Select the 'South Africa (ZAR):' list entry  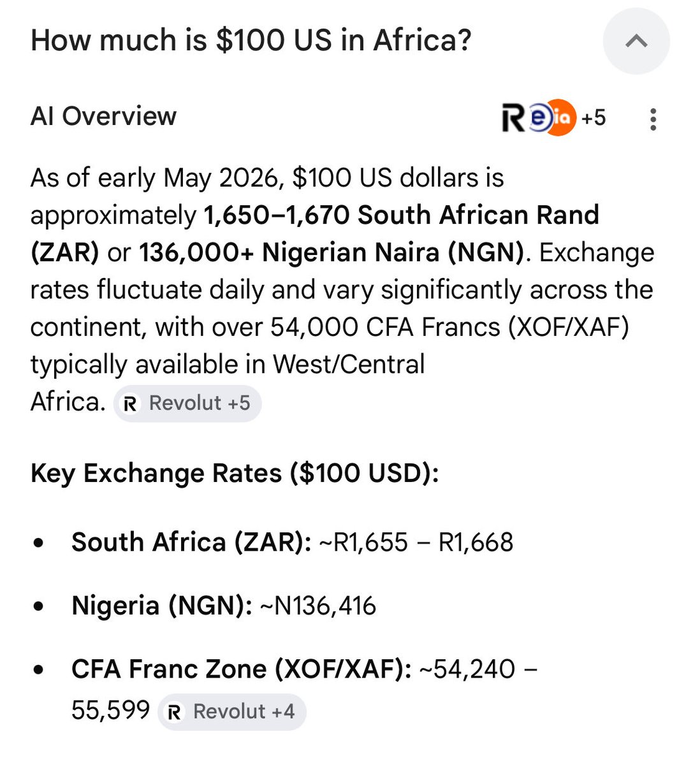coord(191,543)
